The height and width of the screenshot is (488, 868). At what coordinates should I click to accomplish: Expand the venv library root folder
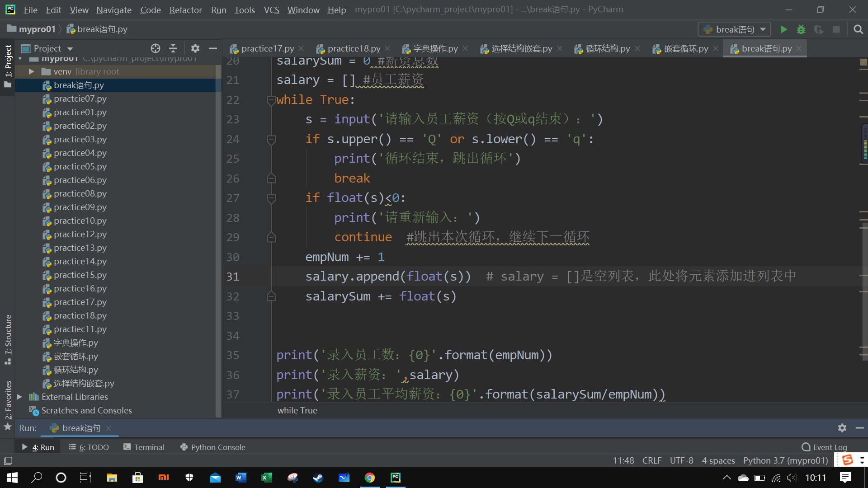[x=31, y=71]
